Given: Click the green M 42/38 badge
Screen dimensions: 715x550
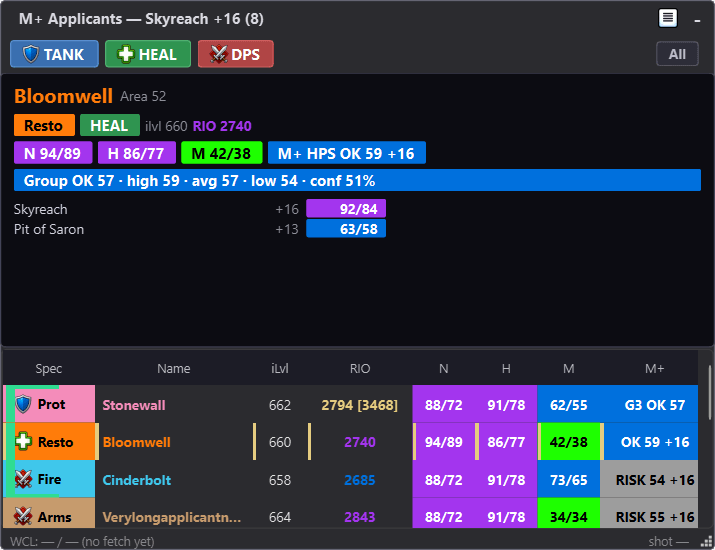Looking at the screenshot, I should coord(222,153).
